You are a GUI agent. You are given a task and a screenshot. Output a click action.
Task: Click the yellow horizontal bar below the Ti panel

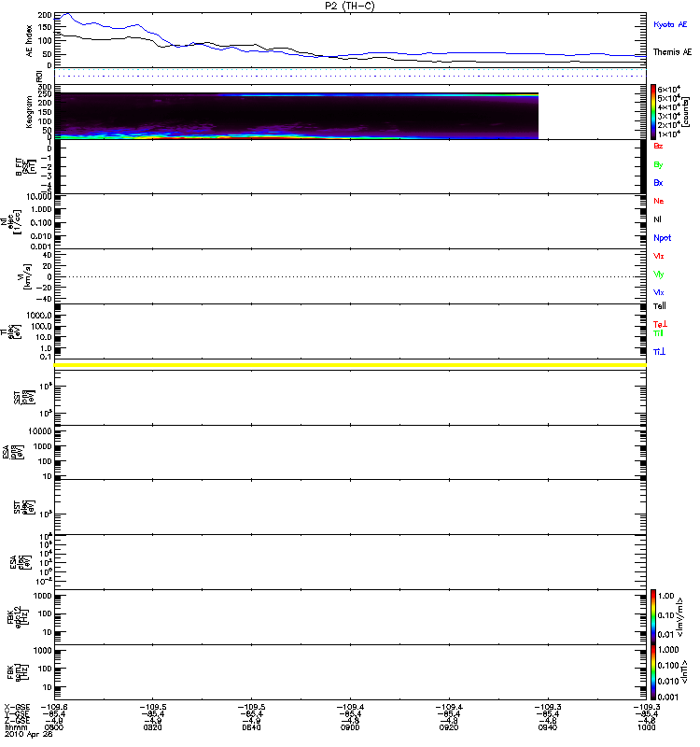[350, 365]
